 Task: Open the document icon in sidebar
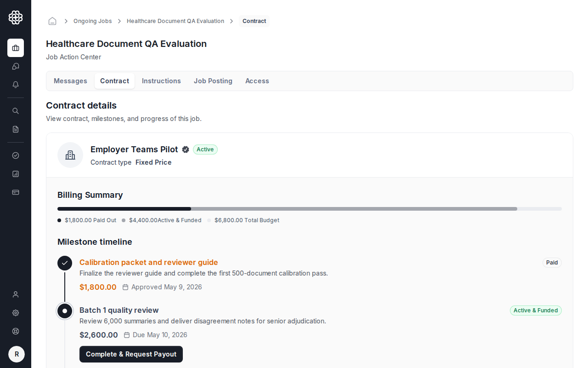click(x=16, y=129)
